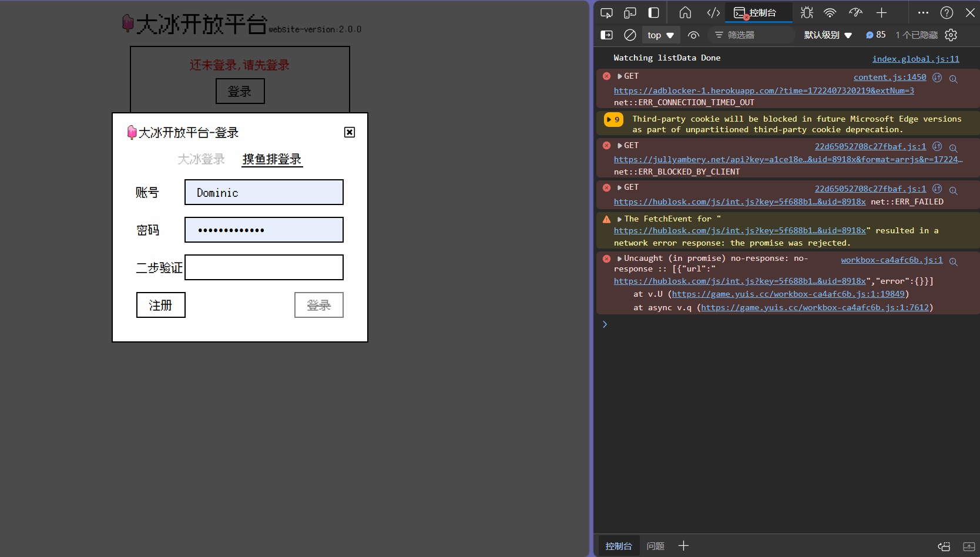Close the 大冰开放平台-登录 dialog
This screenshot has width=980, height=557.
350,132
